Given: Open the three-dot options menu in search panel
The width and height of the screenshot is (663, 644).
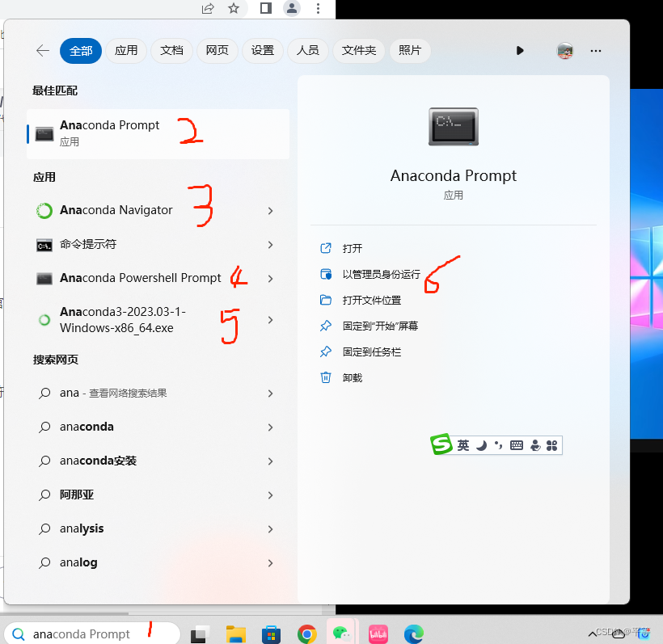Looking at the screenshot, I should click(596, 51).
